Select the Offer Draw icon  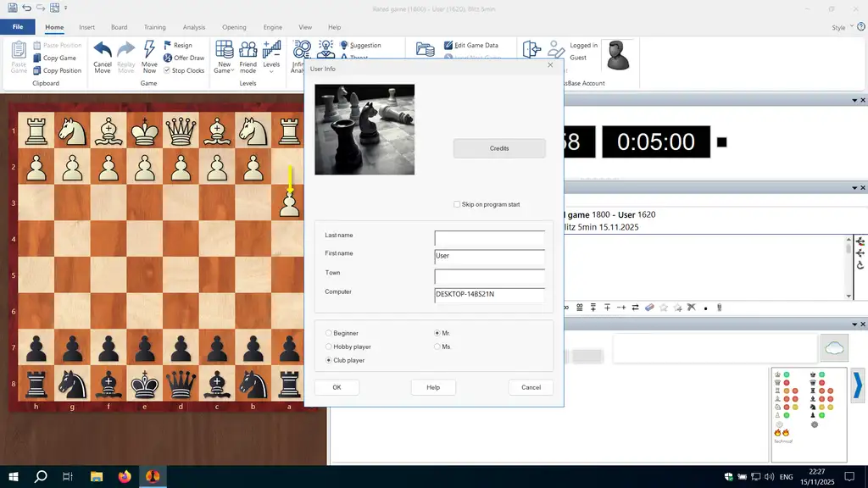click(x=168, y=58)
